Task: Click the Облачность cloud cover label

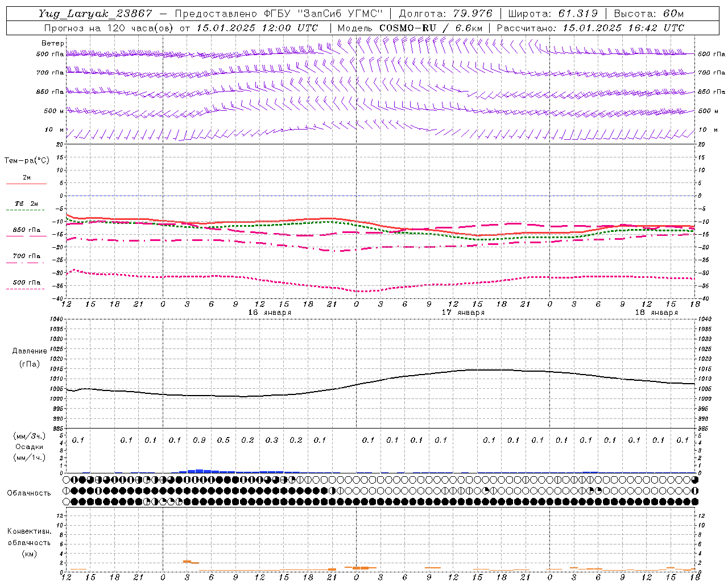Action: coord(29,493)
